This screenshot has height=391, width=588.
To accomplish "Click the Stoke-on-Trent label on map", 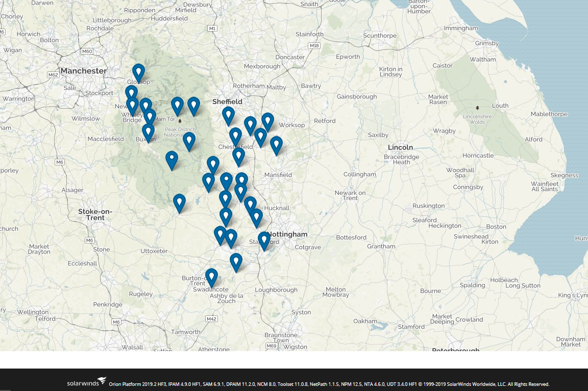I will (x=95, y=215).
